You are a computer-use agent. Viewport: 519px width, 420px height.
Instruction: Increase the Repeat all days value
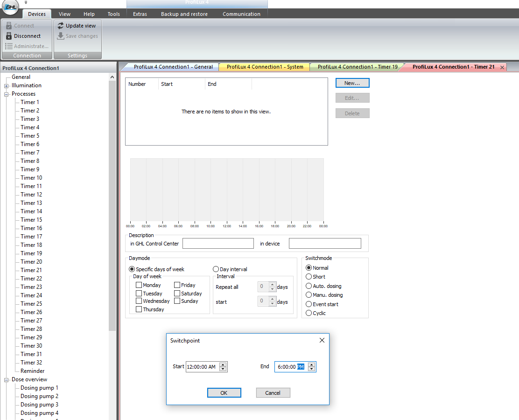coord(273,284)
